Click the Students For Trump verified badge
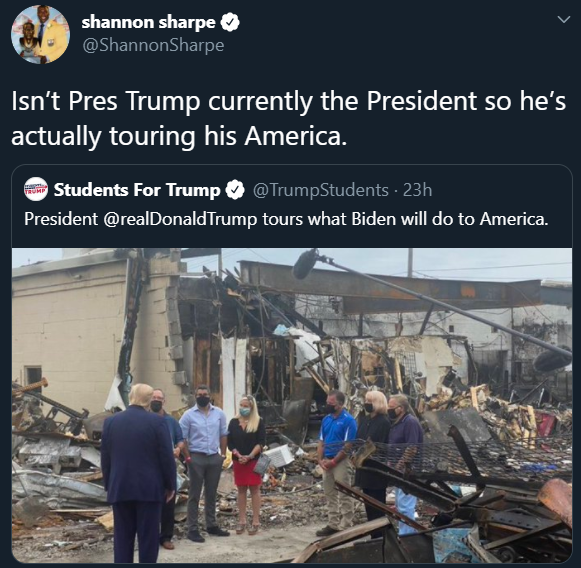581x568 pixels. tap(235, 190)
